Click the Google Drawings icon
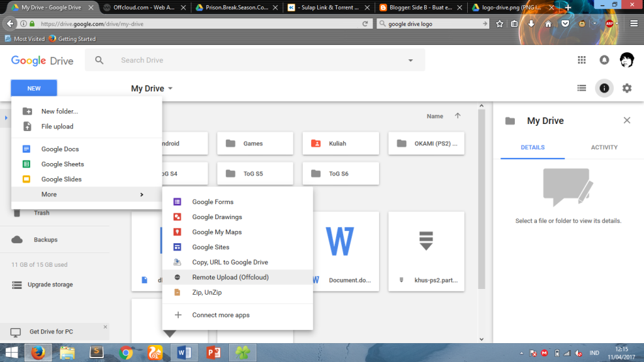The height and width of the screenshot is (362, 644). coord(177,217)
